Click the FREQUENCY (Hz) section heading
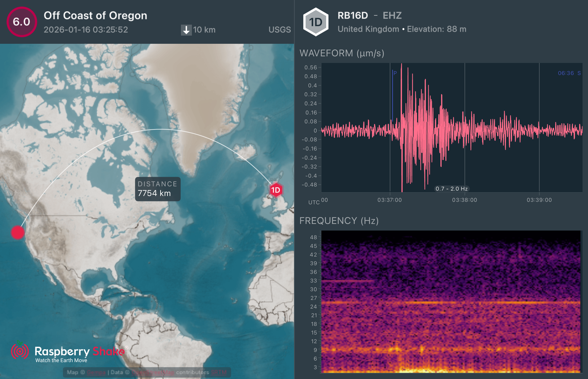The width and height of the screenshot is (588, 379). 339,221
